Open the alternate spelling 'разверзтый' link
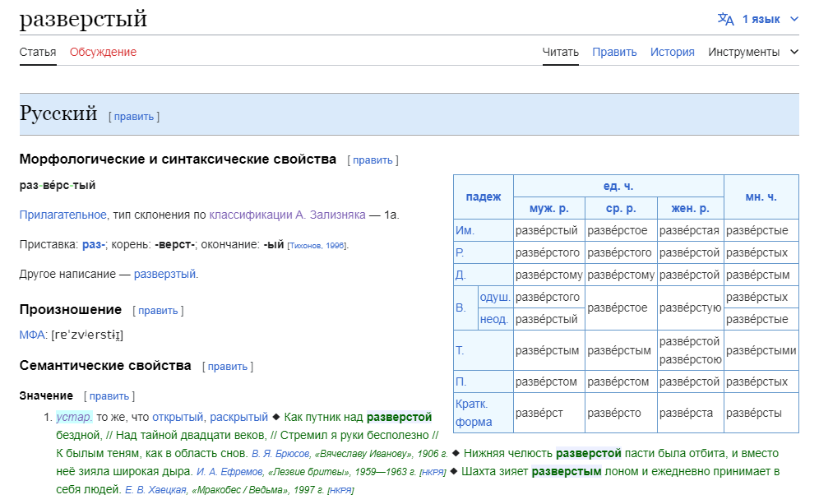Screen dimensions: 819x504 click(164, 274)
